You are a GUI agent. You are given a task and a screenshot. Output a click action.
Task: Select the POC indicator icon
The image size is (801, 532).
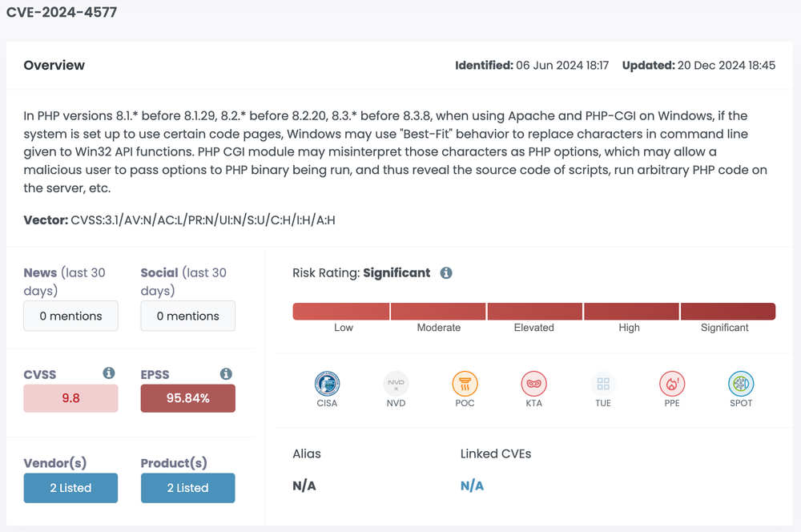(465, 384)
